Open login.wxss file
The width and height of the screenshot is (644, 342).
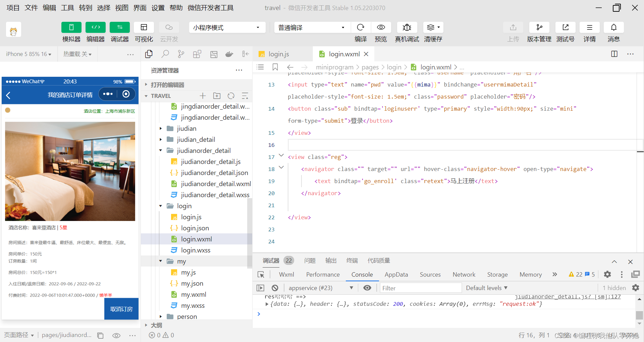point(196,250)
